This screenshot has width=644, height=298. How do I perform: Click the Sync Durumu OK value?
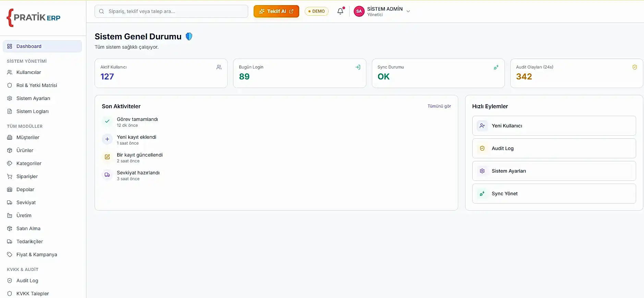384,77
